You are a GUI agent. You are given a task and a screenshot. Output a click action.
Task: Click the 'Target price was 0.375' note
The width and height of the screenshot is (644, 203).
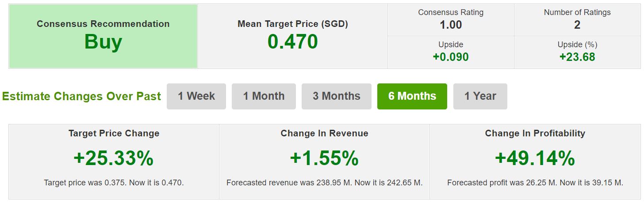114,182
